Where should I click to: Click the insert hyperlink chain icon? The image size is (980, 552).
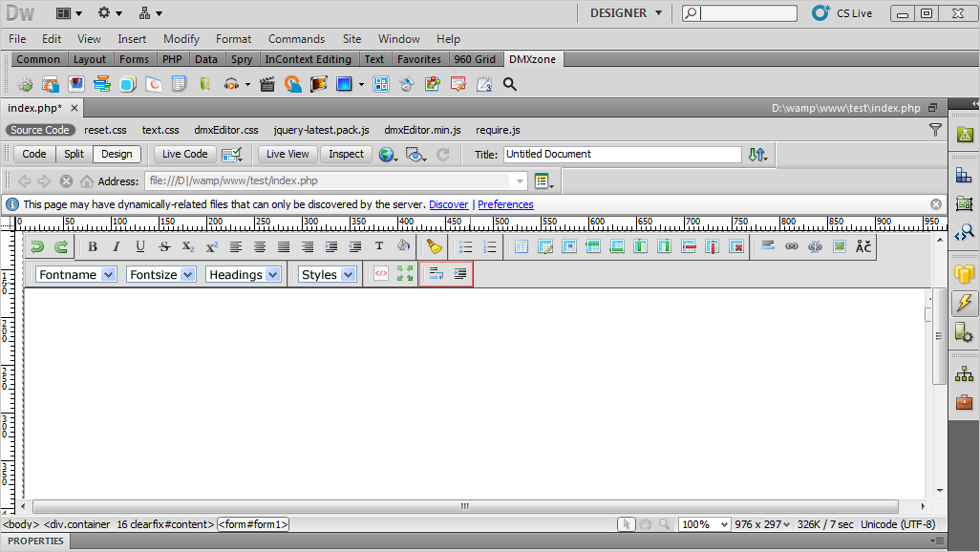[792, 246]
